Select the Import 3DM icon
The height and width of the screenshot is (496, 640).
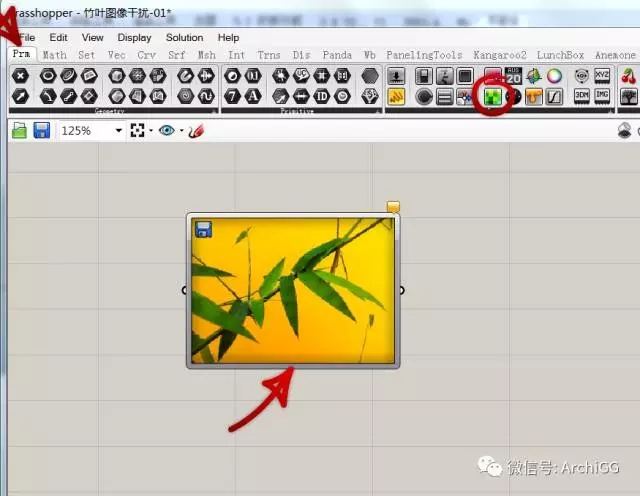point(582,96)
